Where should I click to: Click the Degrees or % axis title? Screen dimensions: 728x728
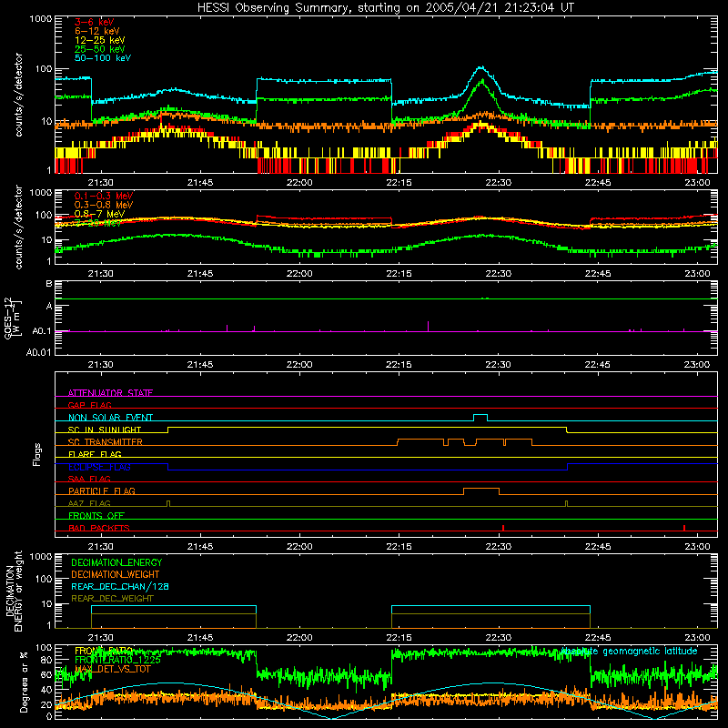click(x=24, y=682)
